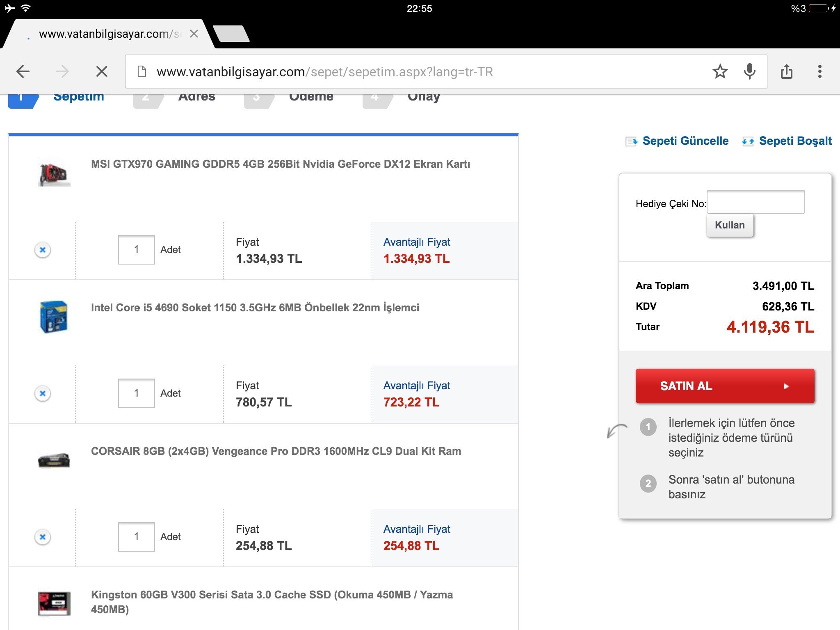Click quantity box for MSI GTX970
Image resolution: width=840 pixels, height=630 pixels.
[x=136, y=250]
